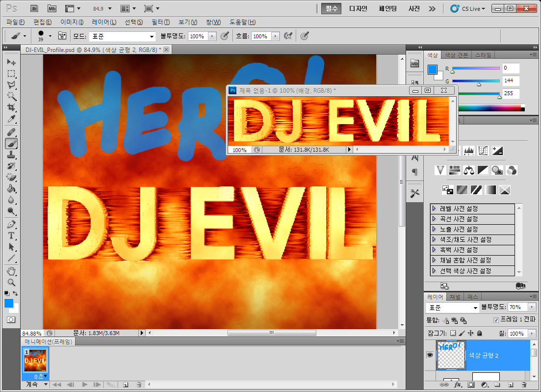Select animation frame 1 thumbnail
This screenshot has height=392, width=541.
pyautogui.click(x=35, y=360)
